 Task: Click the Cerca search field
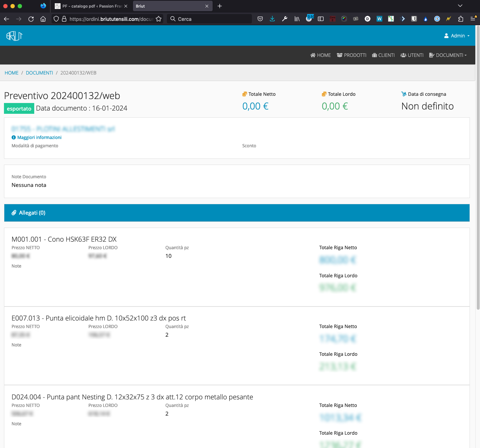[x=209, y=19]
